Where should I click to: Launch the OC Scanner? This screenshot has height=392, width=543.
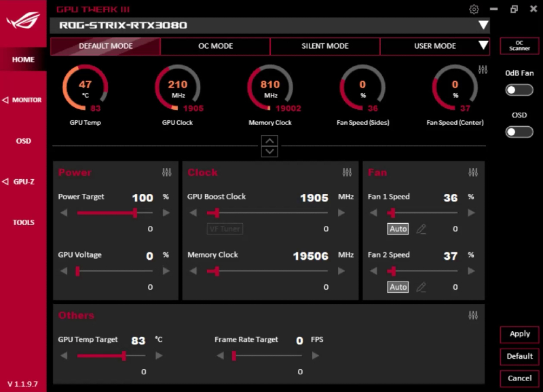coord(519,45)
